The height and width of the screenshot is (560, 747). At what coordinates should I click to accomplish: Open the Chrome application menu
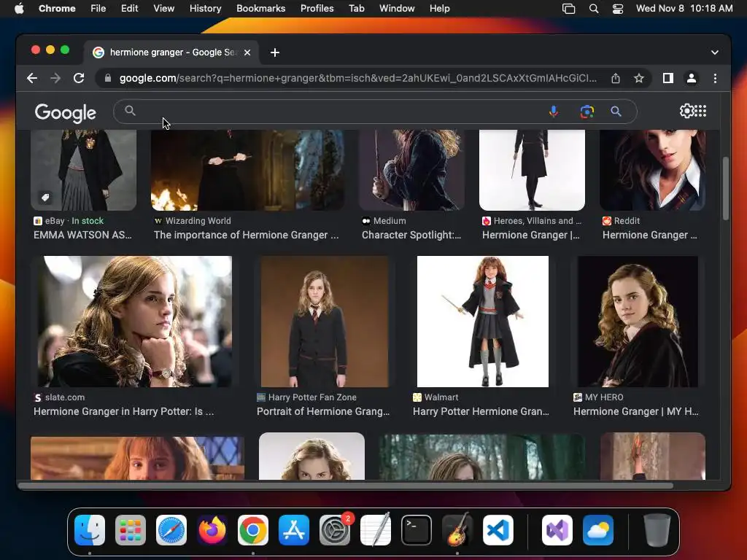pos(57,8)
